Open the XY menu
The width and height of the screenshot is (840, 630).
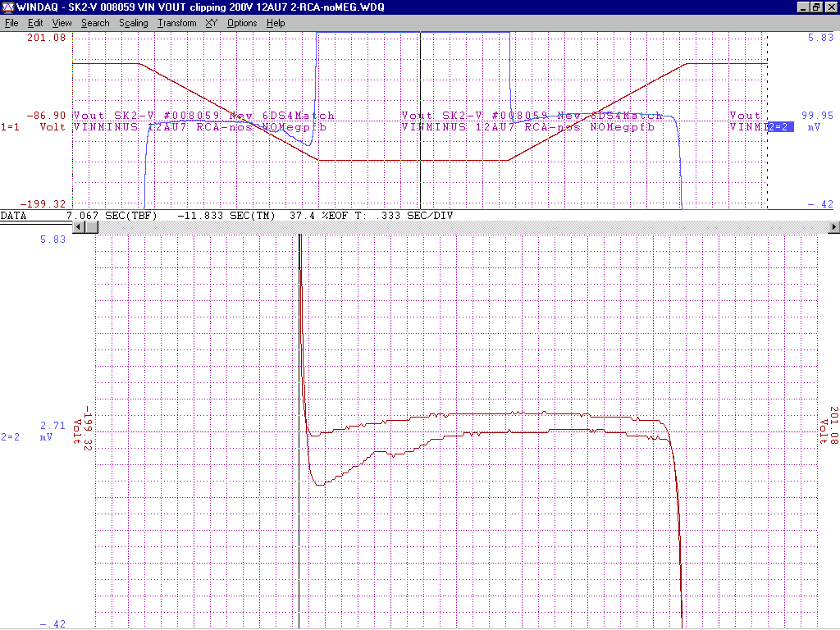(211, 23)
